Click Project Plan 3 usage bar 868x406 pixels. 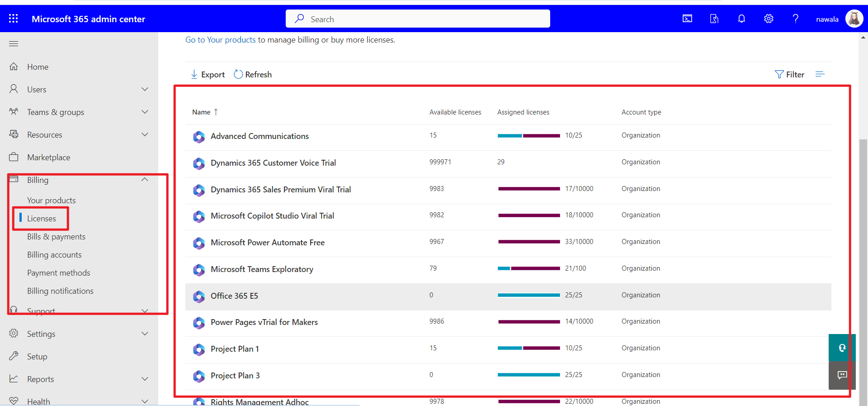point(529,375)
